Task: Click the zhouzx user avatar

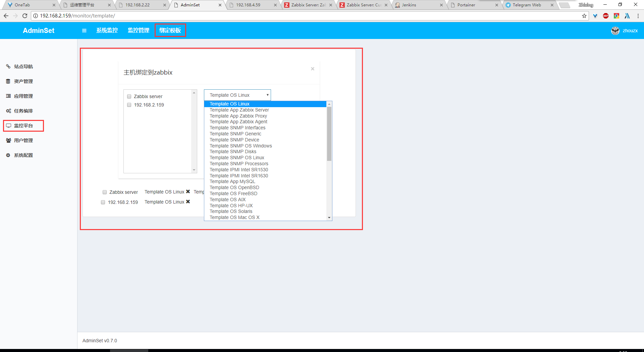Action: coord(615,31)
